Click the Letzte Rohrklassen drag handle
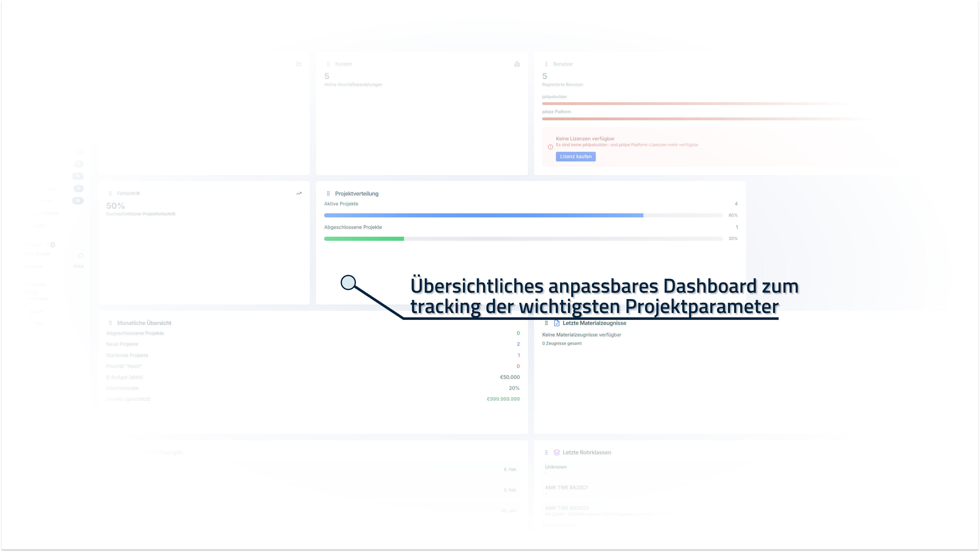 click(546, 452)
